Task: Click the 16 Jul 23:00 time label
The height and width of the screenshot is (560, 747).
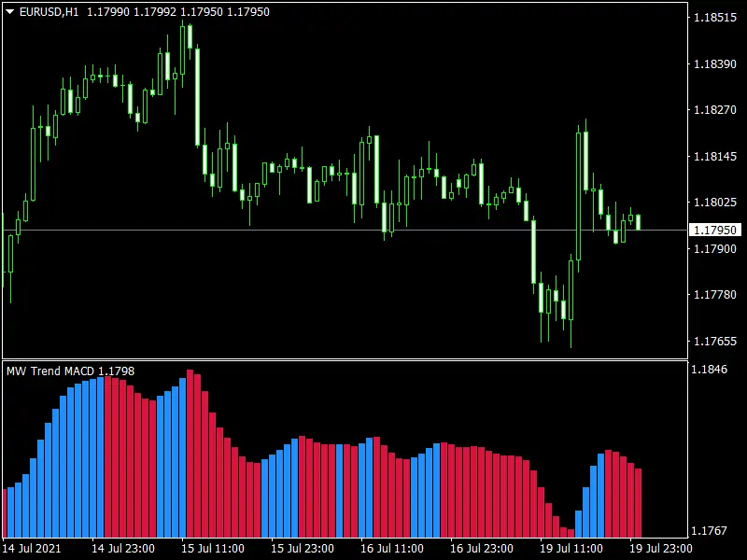Action: (481, 549)
